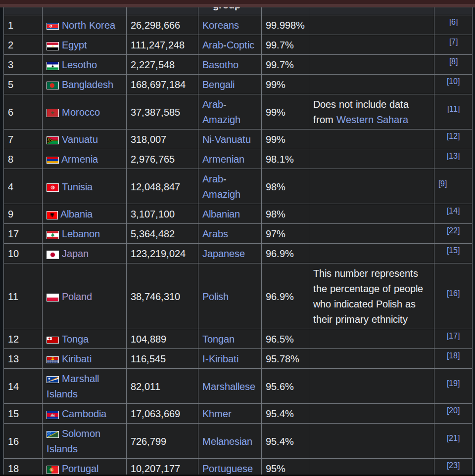Click the Albania flag icon

[x=52, y=215]
